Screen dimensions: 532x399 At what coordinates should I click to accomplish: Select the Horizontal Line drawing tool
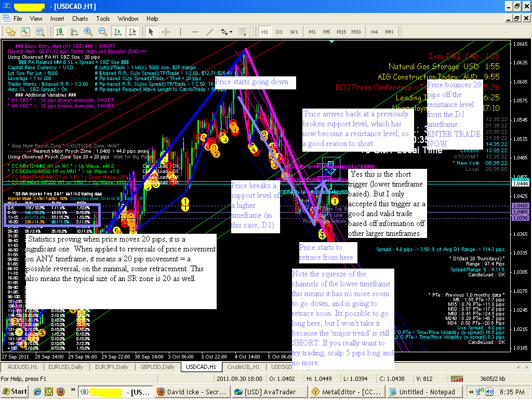tap(196, 32)
